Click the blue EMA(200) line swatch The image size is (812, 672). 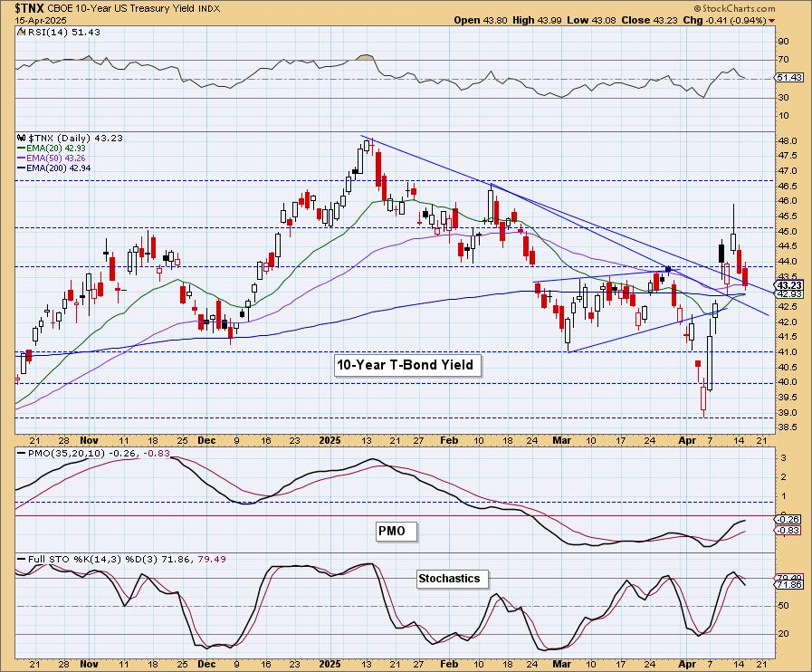click(x=21, y=168)
